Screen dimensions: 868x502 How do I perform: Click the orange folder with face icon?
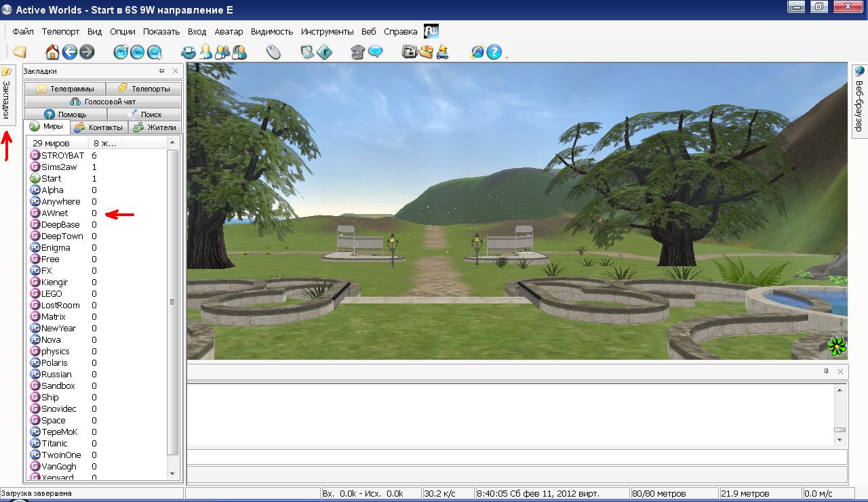426,51
